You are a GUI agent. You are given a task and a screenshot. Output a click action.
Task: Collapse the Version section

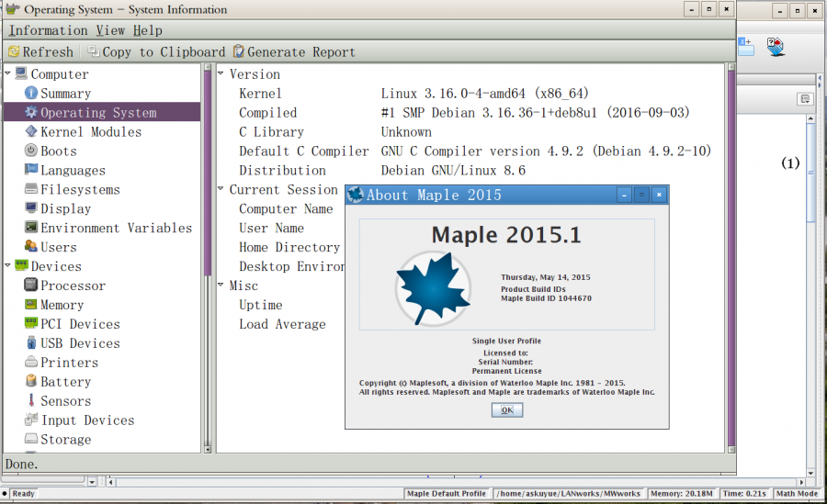(221, 73)
